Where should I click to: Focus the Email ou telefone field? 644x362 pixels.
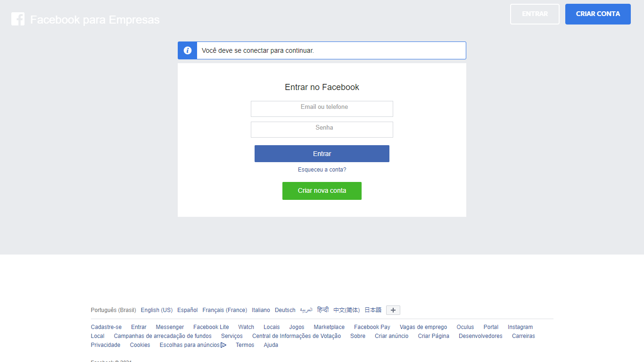(322, 109)
